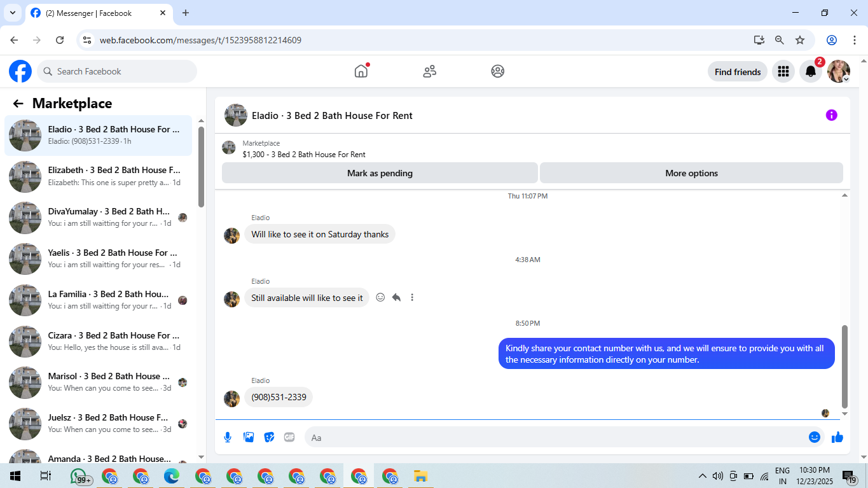
Task: Choose a GIF icon in composer
Action: 289,437
